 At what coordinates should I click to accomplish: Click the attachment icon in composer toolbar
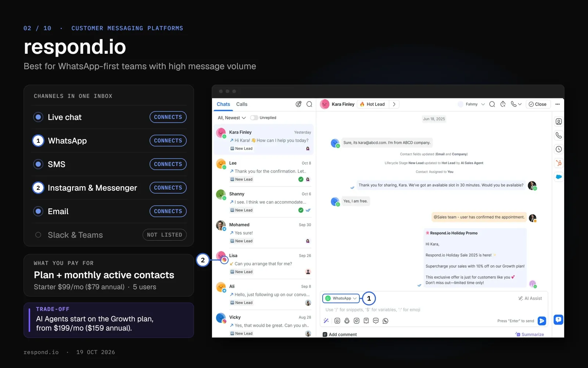356,321
